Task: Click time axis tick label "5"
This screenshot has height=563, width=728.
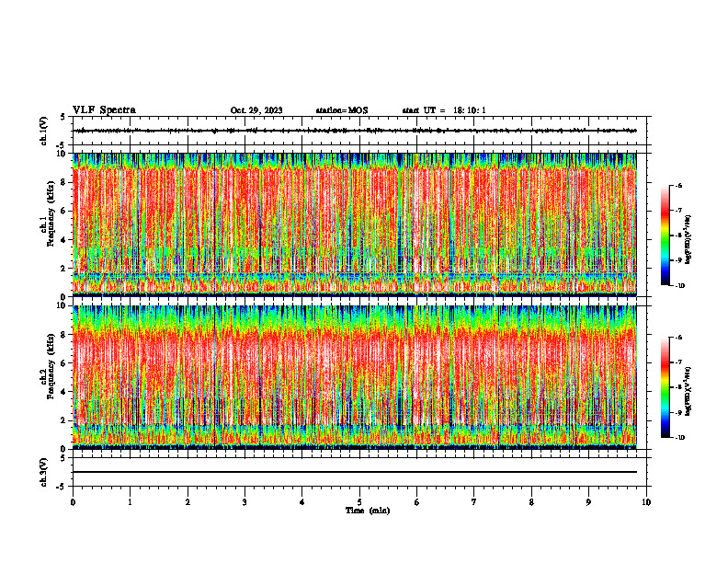Action: point(359,502)
